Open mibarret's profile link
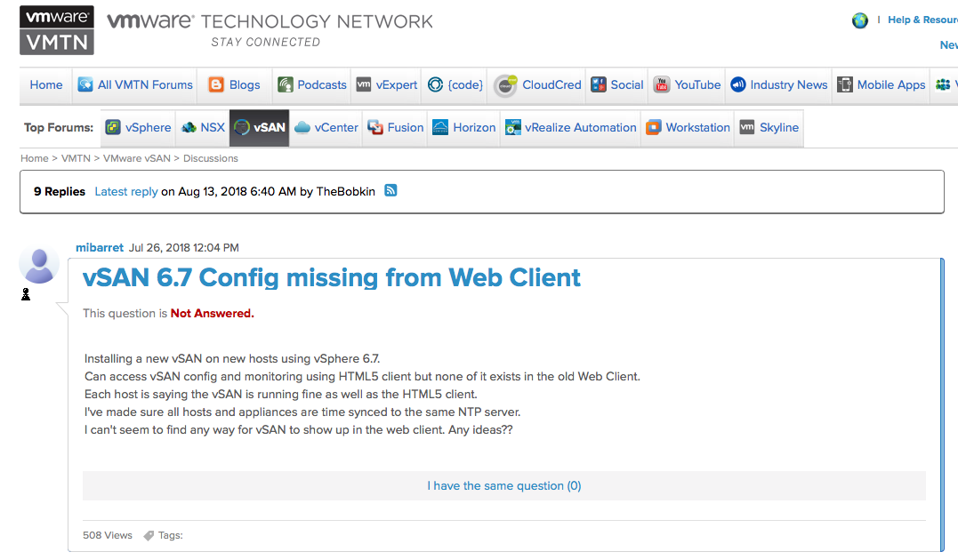This screenshot has height=560, width=958. (100, 247)
